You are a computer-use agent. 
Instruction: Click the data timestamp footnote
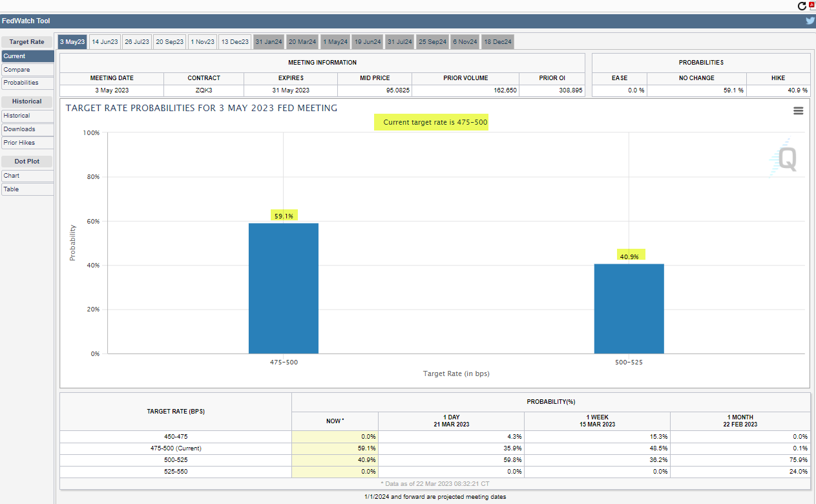click(435, 483)
